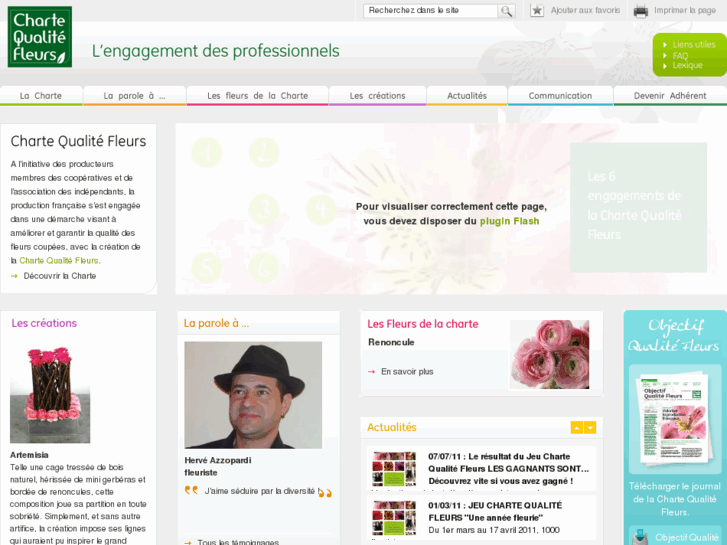Screen dimensions: 727x545
Task: Click the Renoncule flower name
Action: click(x=391, y=342)
